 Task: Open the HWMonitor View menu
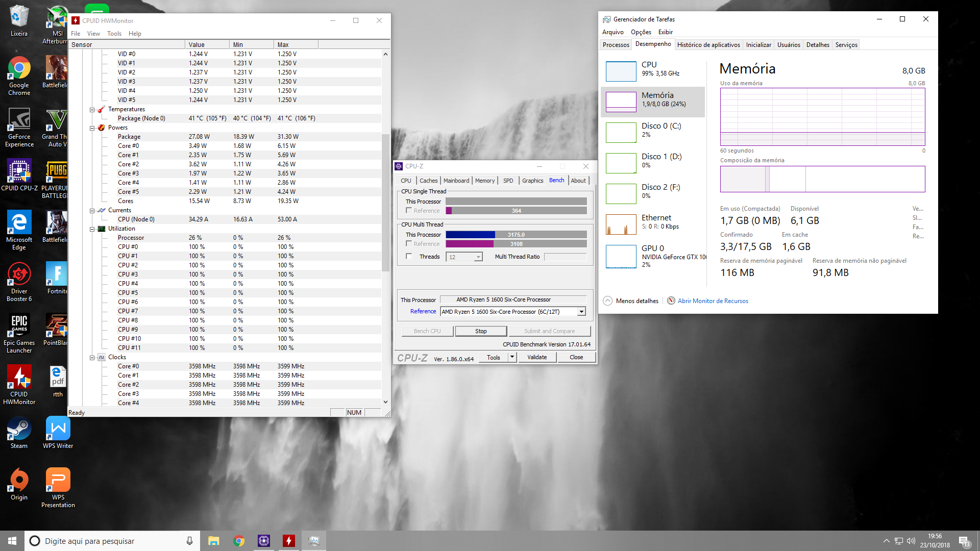pyautogui.click(x=93, y=34)
